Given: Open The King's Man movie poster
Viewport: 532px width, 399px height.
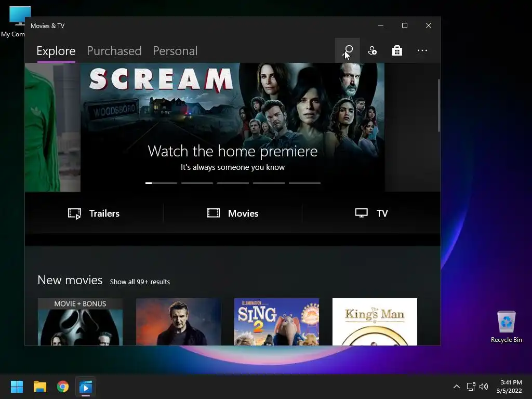Looking at the screenshot, I should (x=375, y=322).
